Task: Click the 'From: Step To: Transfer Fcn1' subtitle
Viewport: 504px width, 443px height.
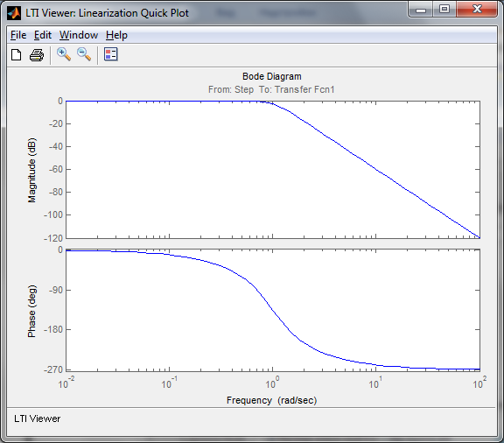Action: click(x=271, y=89)
